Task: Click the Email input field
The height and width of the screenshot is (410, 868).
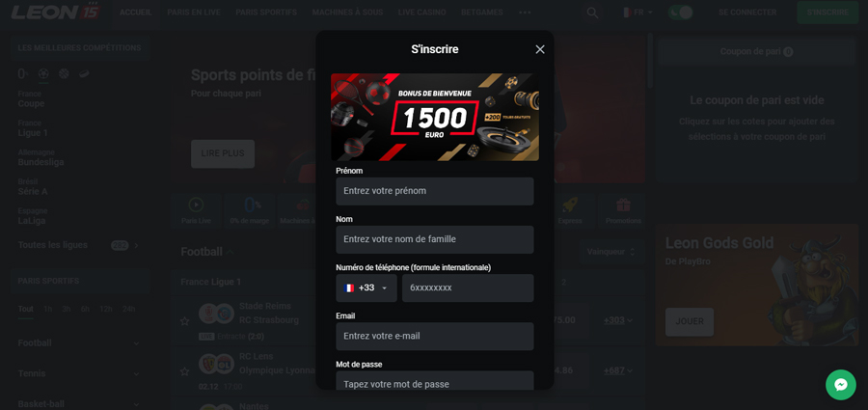Action: click(435, 337)
